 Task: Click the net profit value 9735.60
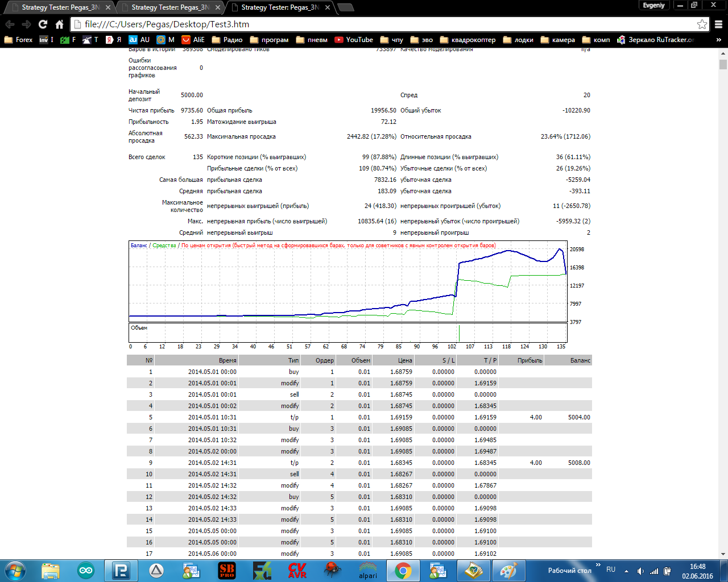[x=192, y=110]
